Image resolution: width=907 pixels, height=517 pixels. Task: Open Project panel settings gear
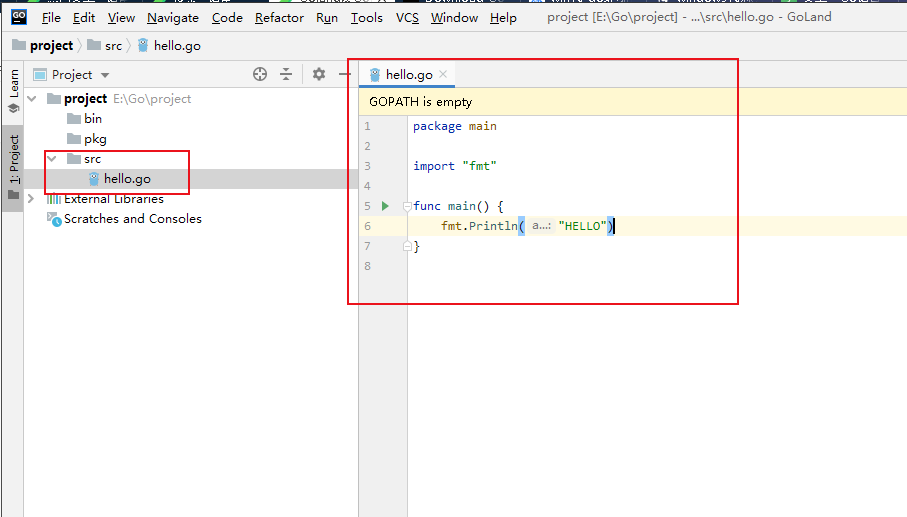319,74
